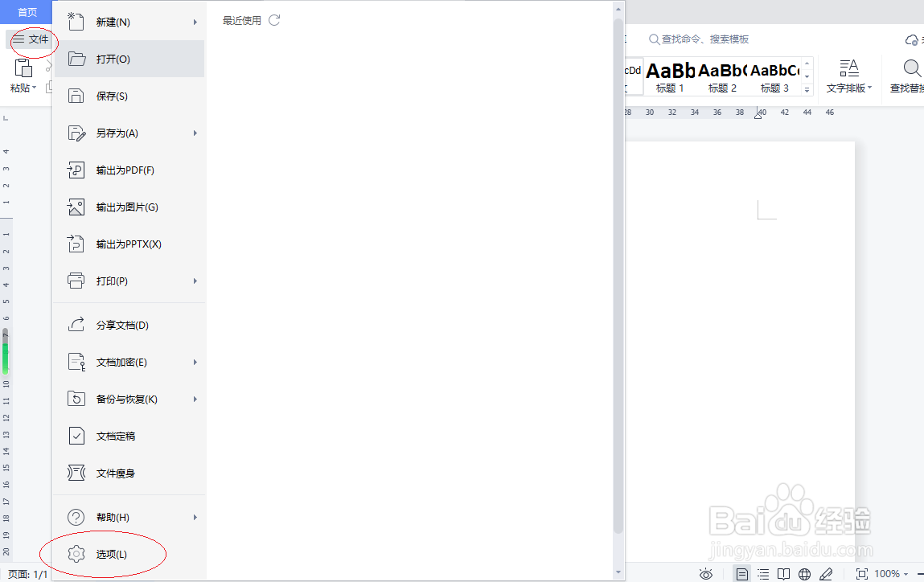This screenshot has width=924, height=582.
Task: Click the 粘贴 clipboard icon
Action: click(x=23, y=68)
